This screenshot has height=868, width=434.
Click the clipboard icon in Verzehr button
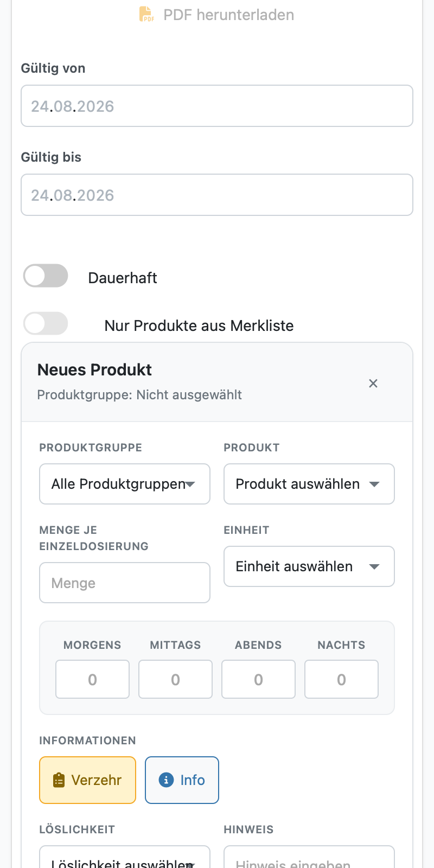pos(59,780)
